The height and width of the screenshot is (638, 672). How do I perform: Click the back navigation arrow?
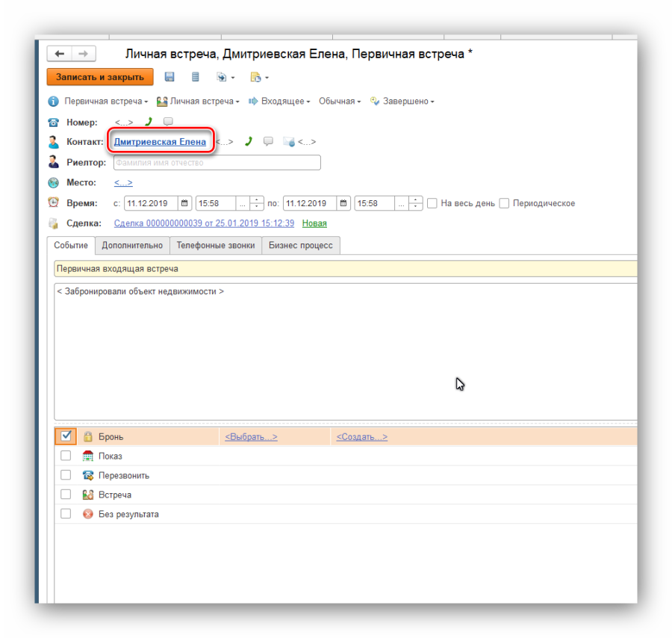pos(59,54)
